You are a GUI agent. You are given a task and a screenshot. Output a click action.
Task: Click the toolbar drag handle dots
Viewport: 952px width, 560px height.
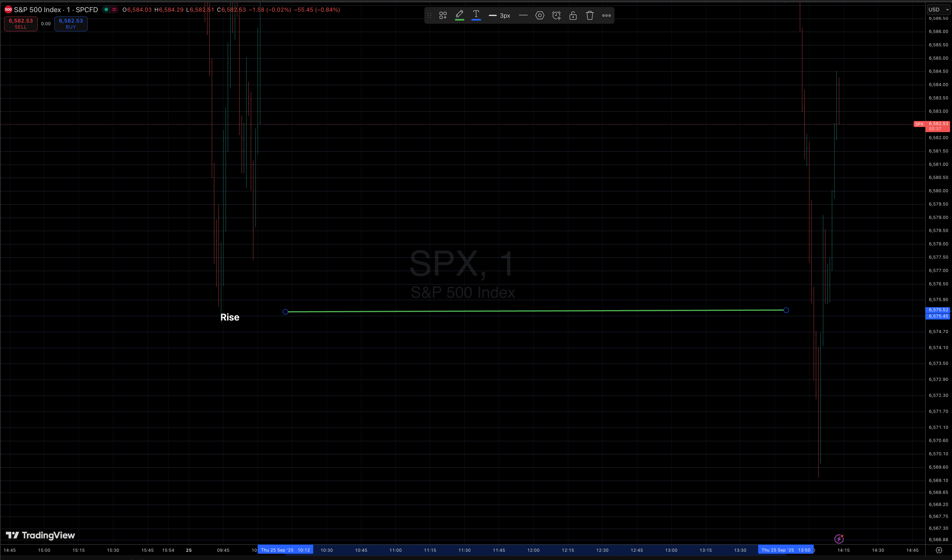429,16
